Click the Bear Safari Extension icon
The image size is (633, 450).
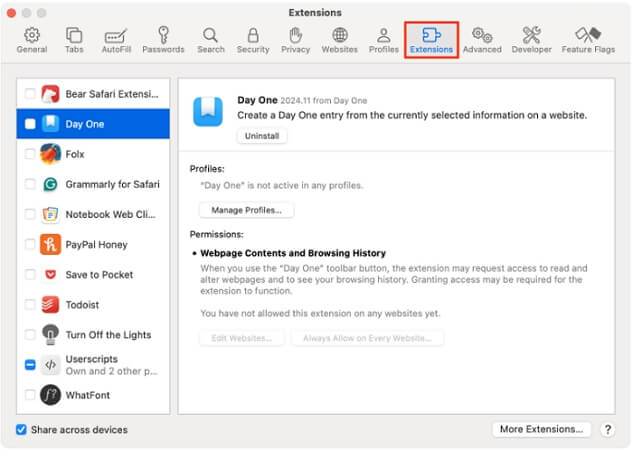click(x=50, y=94)
